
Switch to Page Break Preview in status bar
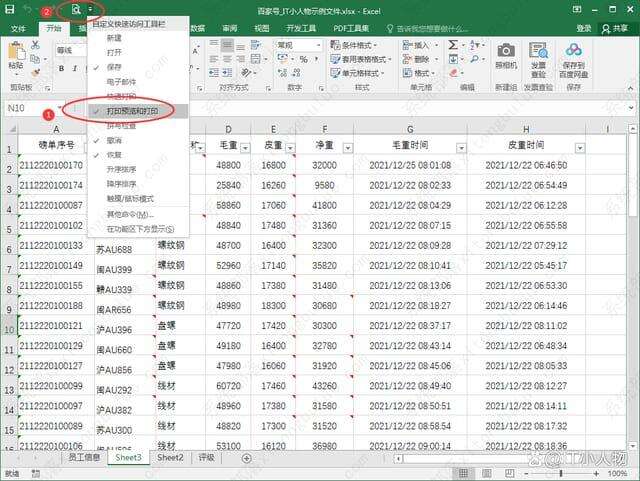pyautogui.click(x=509, y=473)
